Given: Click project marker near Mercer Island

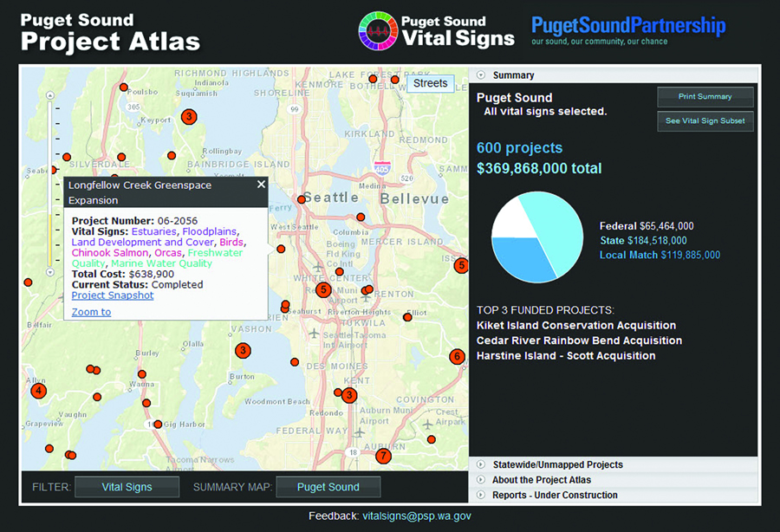Looking at the screenshot, I should (x=361, y=217).
